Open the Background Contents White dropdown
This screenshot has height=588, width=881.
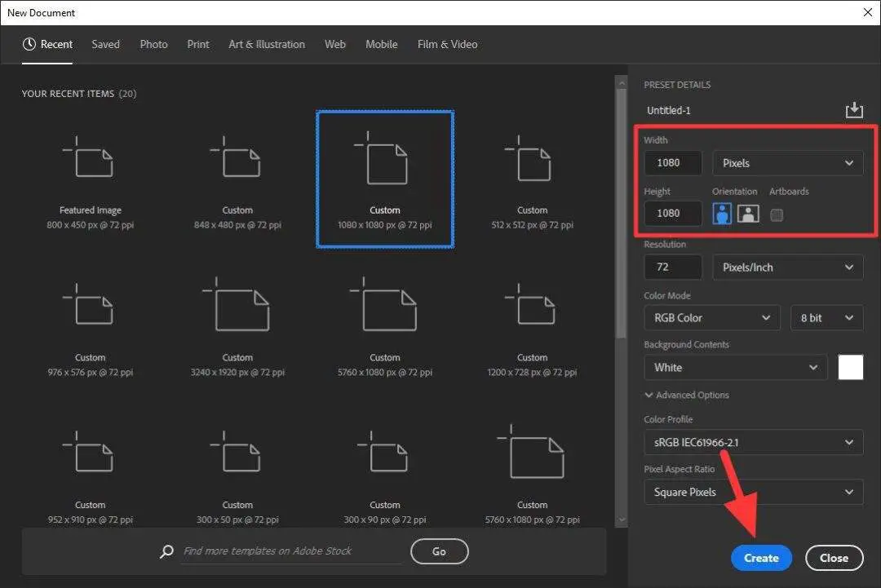(734, 367)
